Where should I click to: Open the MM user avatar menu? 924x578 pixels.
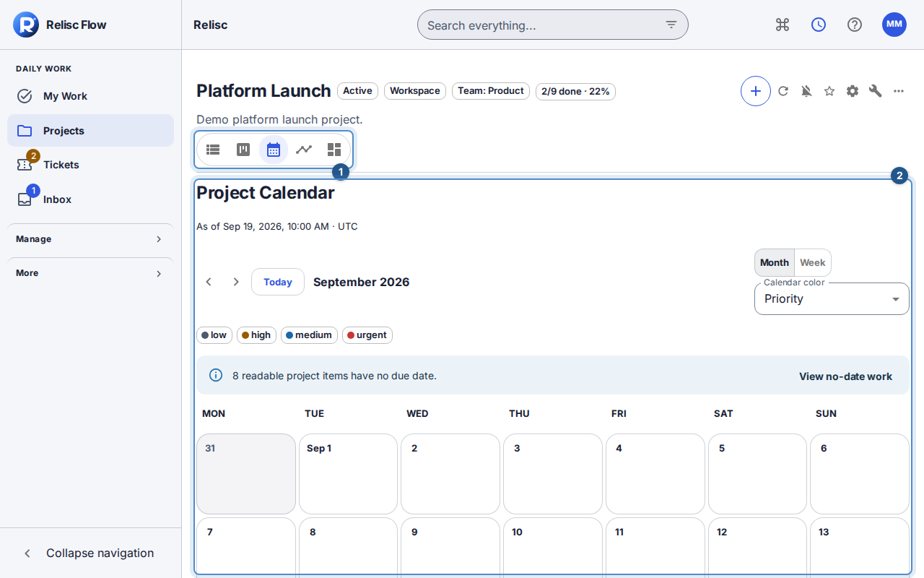click(x=894, y=25)
